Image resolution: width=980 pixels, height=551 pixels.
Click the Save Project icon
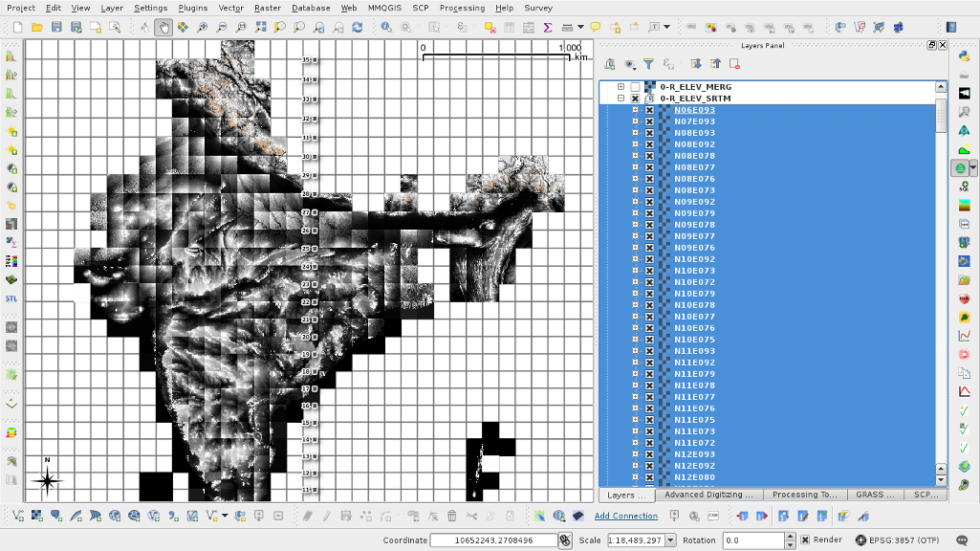(57, 27)
